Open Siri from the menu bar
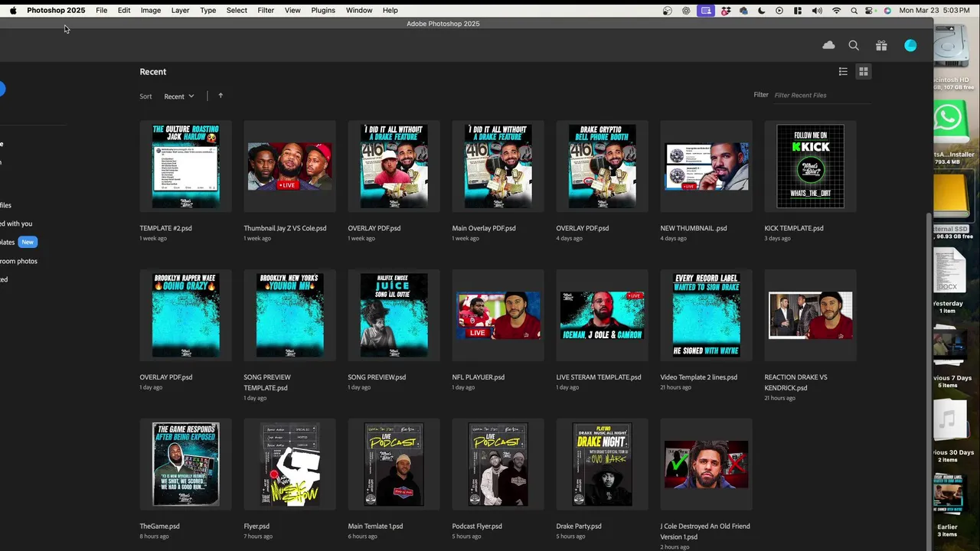The height and width of the screenshot is (551, 980). 887,10
